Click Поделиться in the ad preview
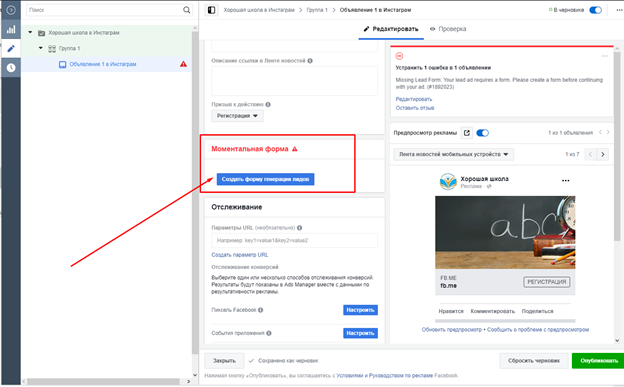624x387 pixels. (x=537, y=311)
